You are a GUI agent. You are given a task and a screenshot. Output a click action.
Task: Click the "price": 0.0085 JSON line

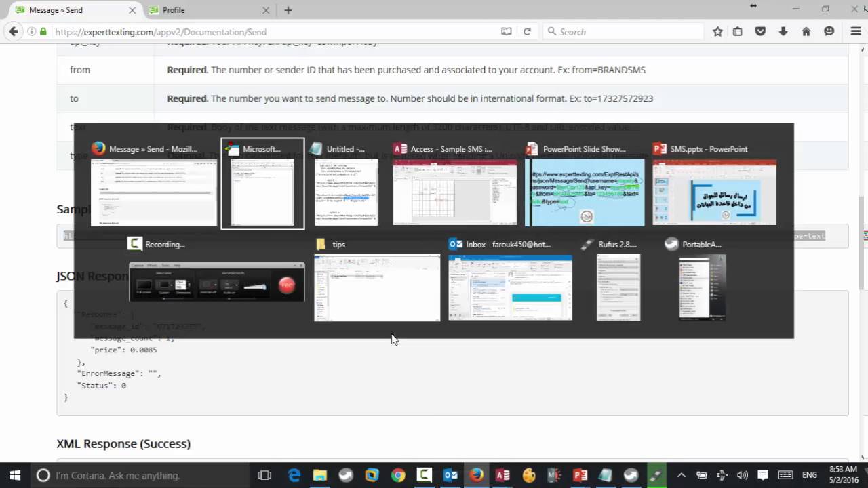pyautogui.click(x=123, y=350)
